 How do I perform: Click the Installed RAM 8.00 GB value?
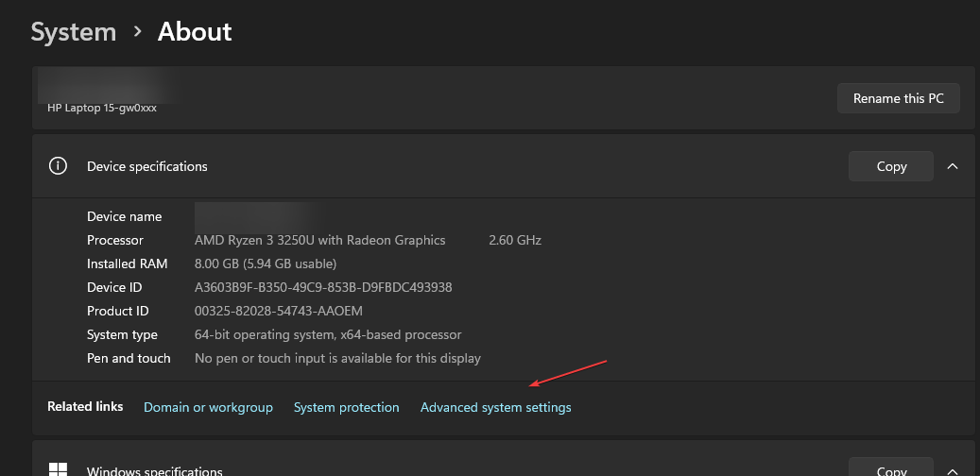pos(265,263)
